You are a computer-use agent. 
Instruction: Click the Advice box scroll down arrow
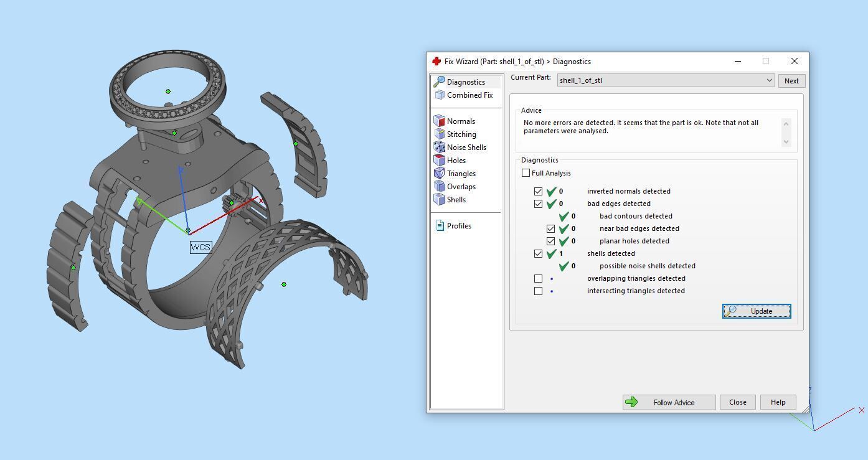click(x=786, y=142)
